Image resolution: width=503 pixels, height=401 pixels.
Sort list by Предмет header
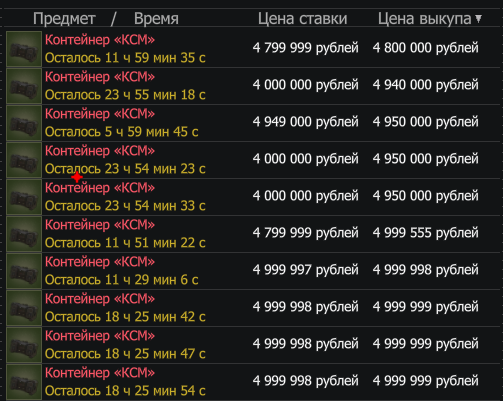pos(64,19)
